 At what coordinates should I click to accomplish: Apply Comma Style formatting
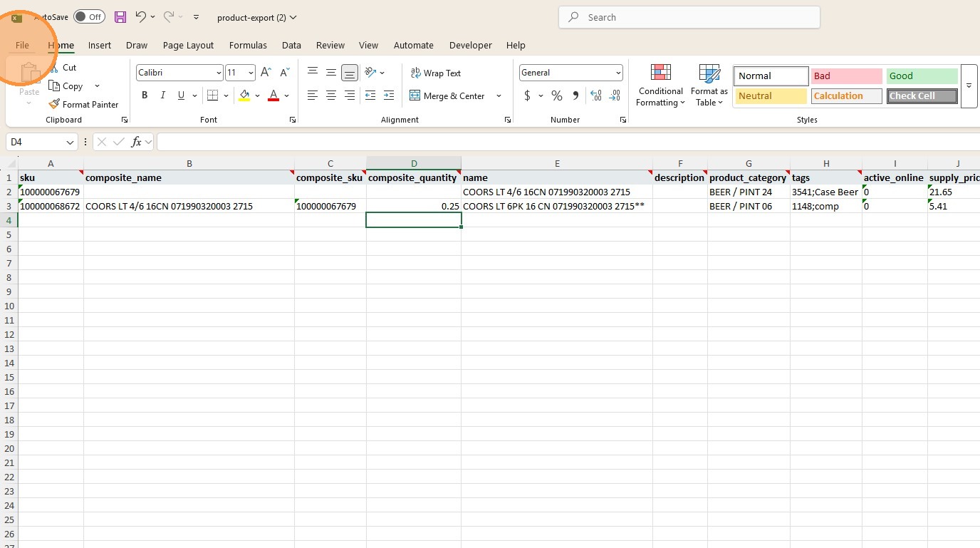pos(575,95)
